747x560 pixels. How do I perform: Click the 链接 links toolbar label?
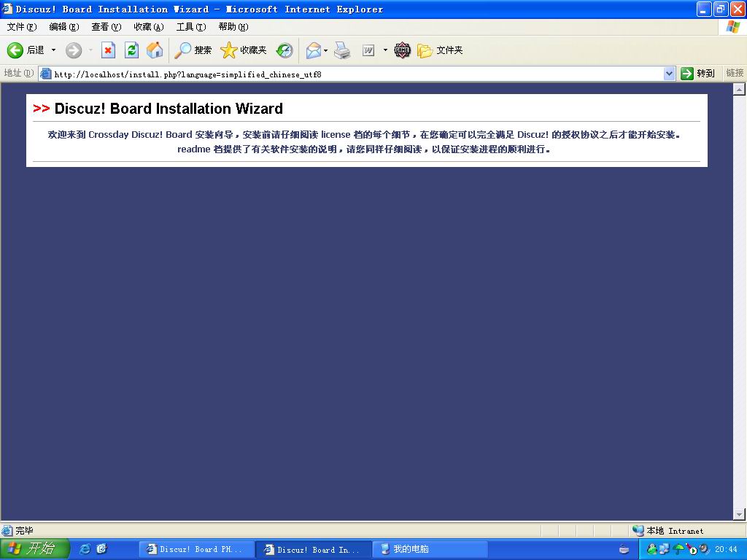pyautogui.click(x=734, y=73)
